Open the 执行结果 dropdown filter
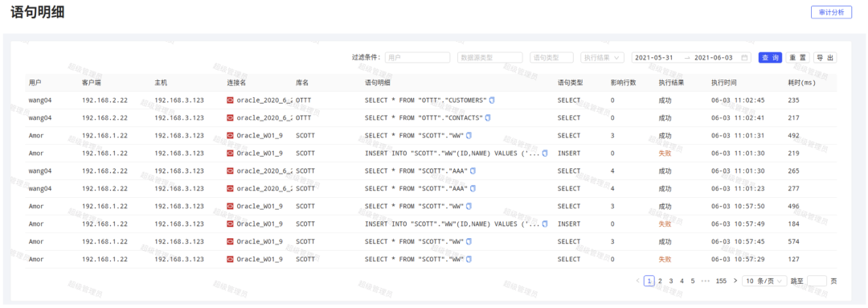Screen dimensions: 868x308 click(602, 58)
